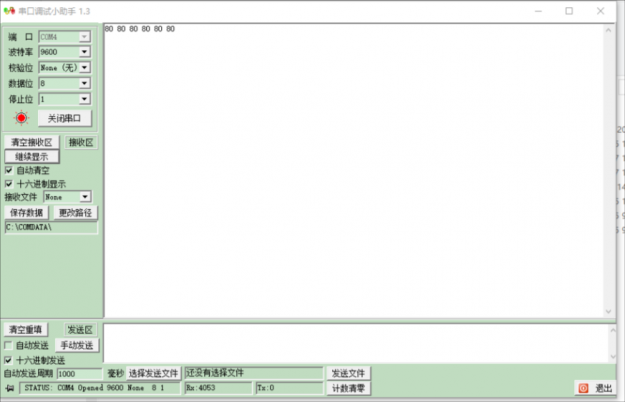625x402 pixels.
Task: Click the 清空接收区 button
Action: click(32, 142)
